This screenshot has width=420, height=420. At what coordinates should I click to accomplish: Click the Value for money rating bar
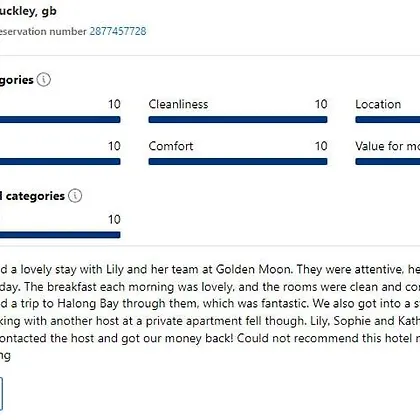pos(388,162)
